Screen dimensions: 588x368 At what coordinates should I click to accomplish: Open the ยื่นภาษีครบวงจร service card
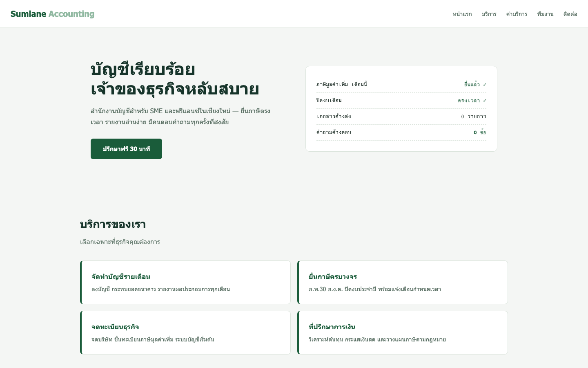pos(403,282)
